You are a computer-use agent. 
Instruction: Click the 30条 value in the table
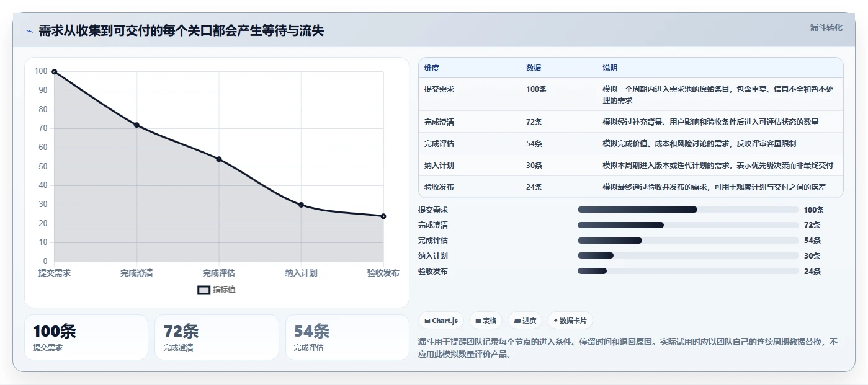tap(534, 166)
